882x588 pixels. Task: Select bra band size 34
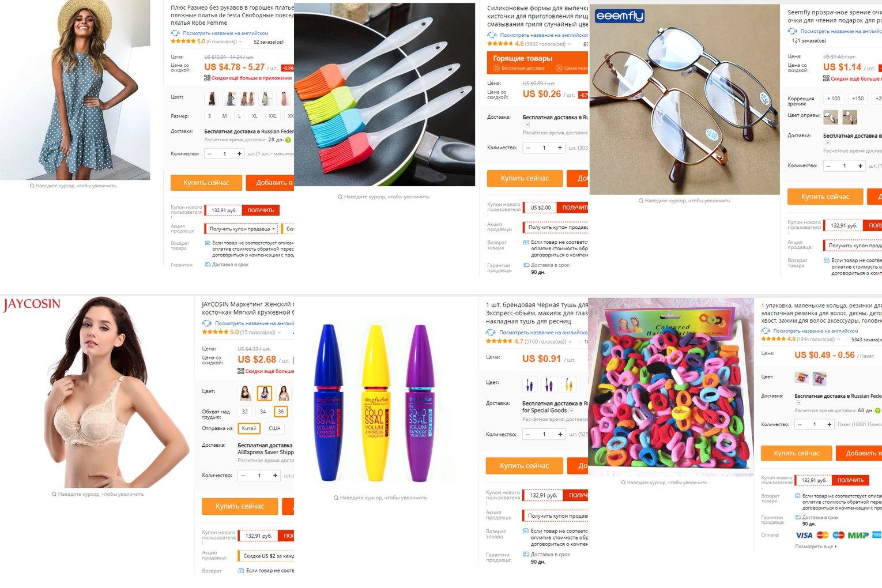(x=263, y=412)
